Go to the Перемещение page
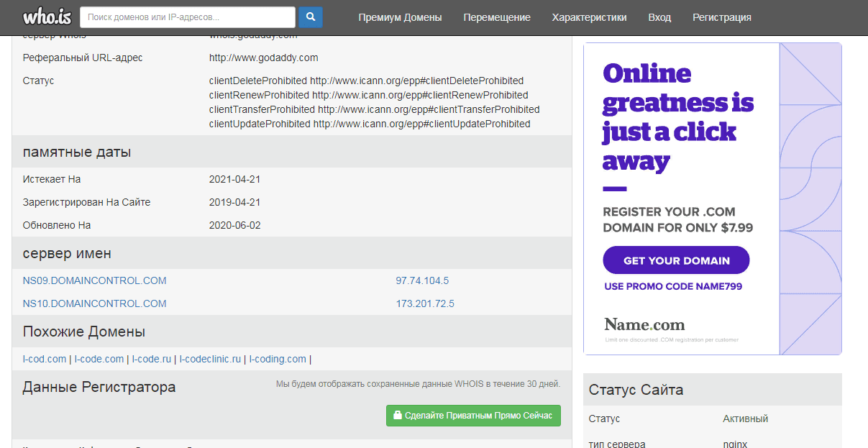Viewport: 868px width, 448px height. tap(497, 17)
